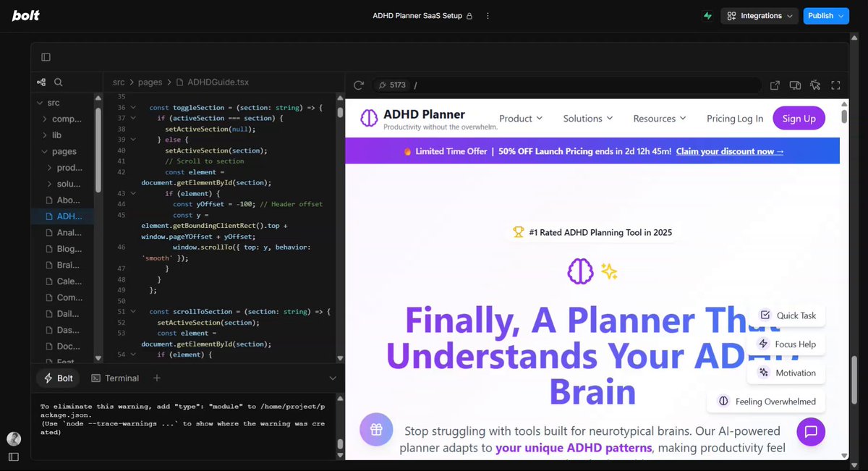
Task: Expand the comp... folder
Action: coord(62,119)
